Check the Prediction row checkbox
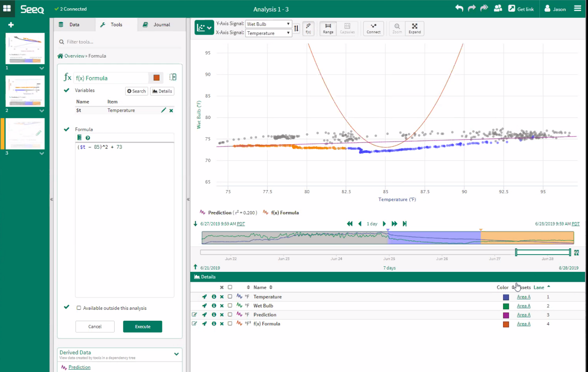The width and height of the screenshot is (588, 372). tap(230, 315)
